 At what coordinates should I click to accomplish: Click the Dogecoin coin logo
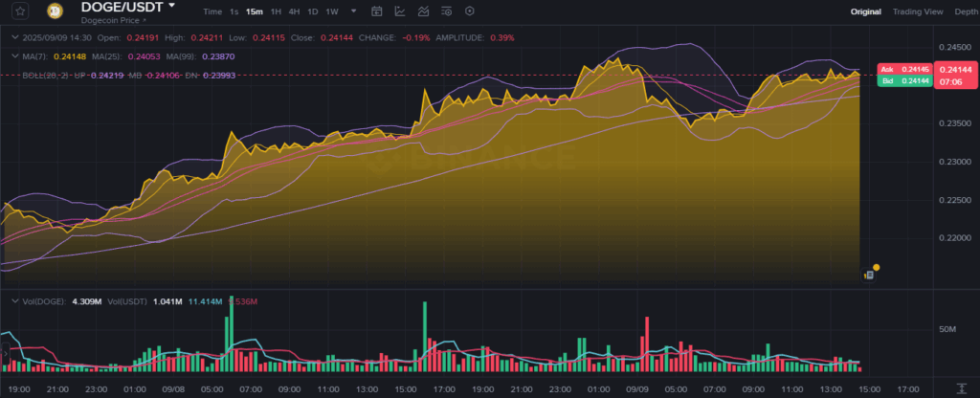coord(54,11)
